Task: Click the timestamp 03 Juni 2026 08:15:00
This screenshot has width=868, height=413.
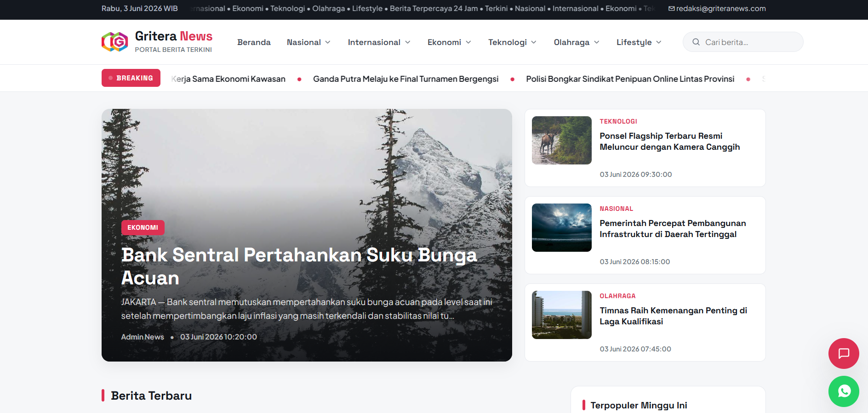Action: click(x=635, y=262)
